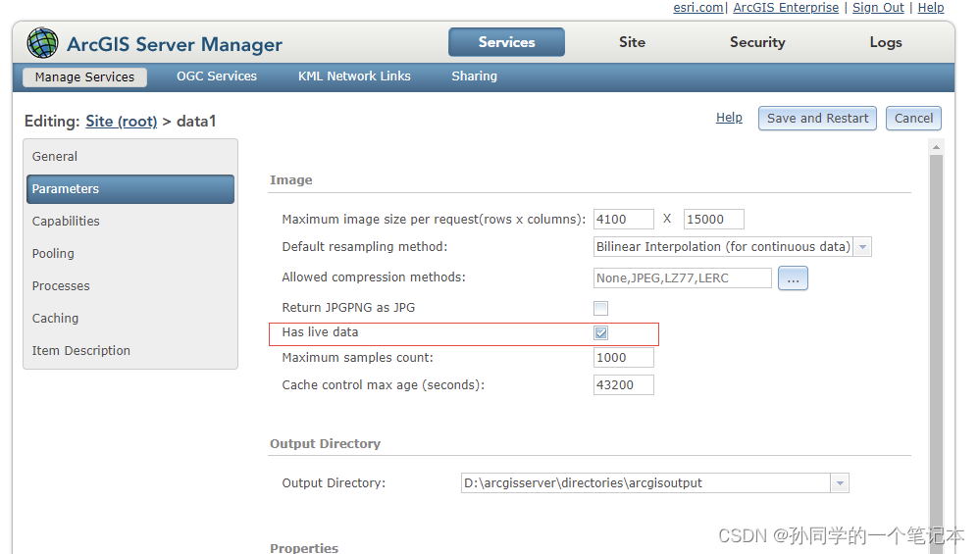The width and height of the screenshot is (980, 554).
Task: Open Default resampling method dropdown
Action: tap(732, 247)
